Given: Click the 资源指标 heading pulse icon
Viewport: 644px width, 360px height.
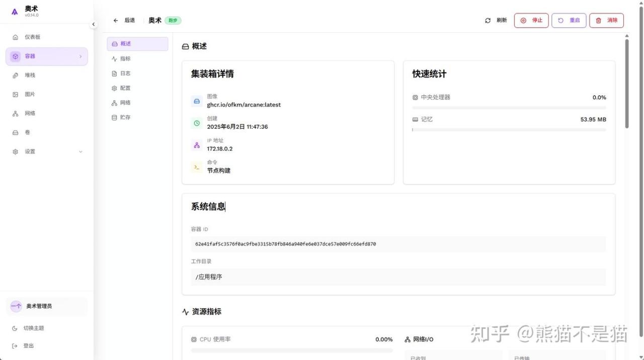Looking at the screenshot, I should click(x=186, y=312).
